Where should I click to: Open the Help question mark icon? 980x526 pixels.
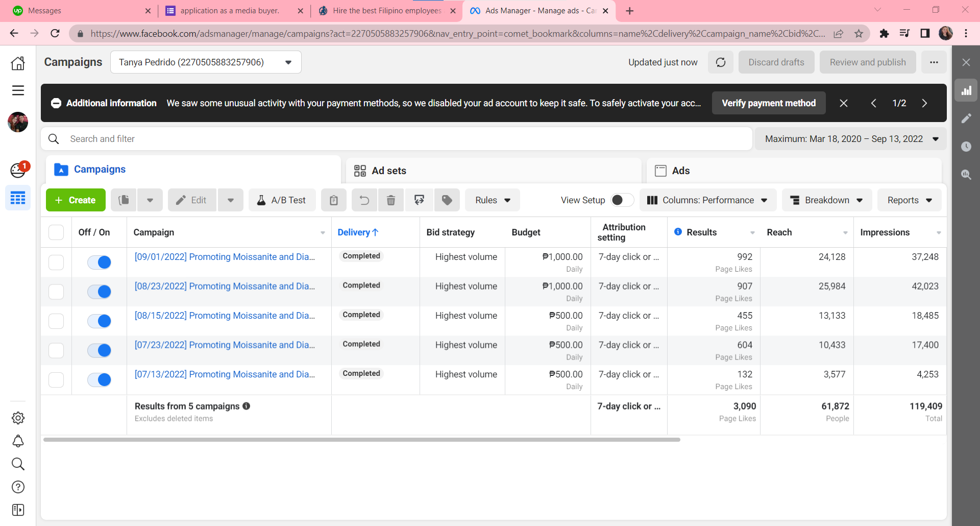[x=18, y=487]
